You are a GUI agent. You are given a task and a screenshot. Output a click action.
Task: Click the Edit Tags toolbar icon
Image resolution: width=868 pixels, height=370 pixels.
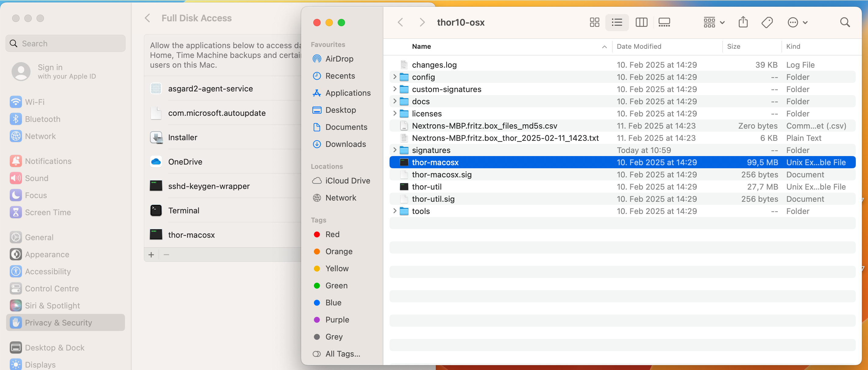pyautogui.click(x=767, y=23)
